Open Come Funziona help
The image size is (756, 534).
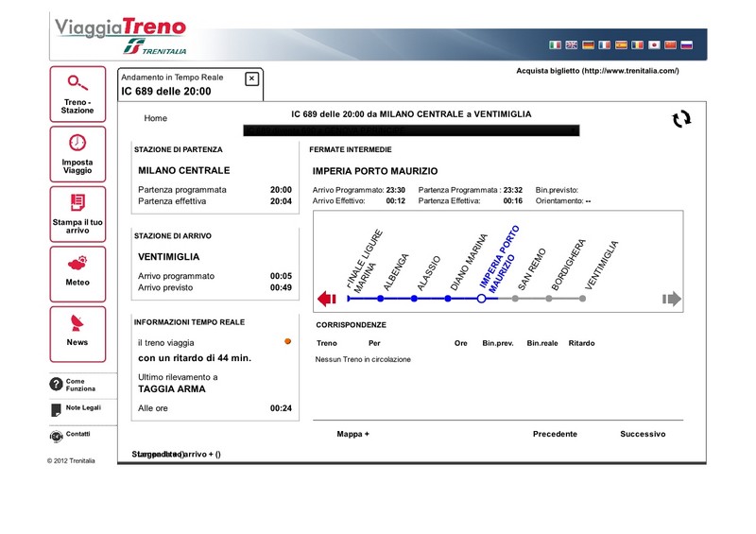pos(73,385)
